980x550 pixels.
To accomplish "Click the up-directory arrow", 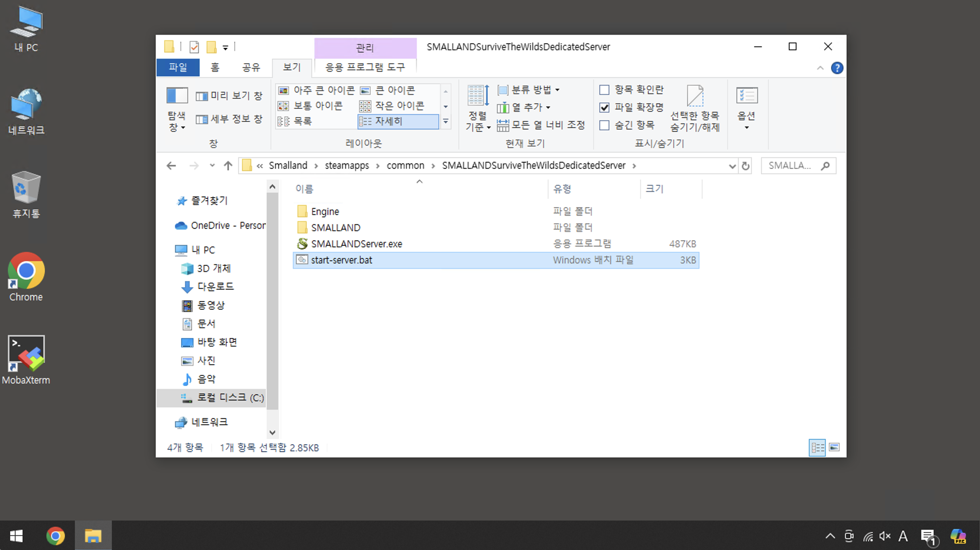I will click(228, 166).
